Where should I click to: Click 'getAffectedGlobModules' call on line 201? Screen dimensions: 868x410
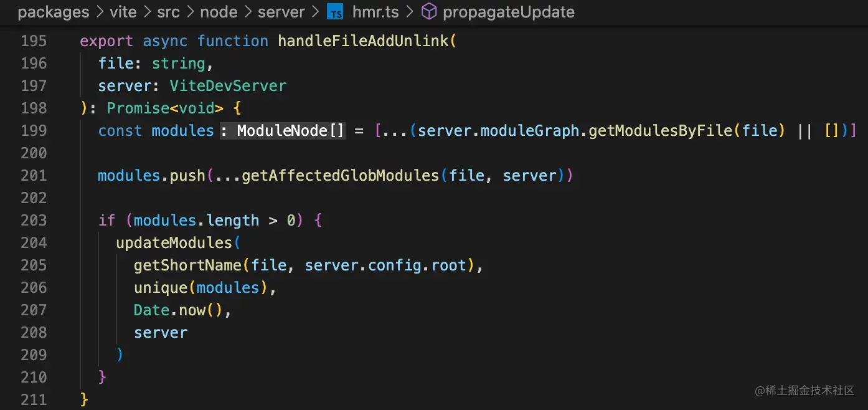341,176
